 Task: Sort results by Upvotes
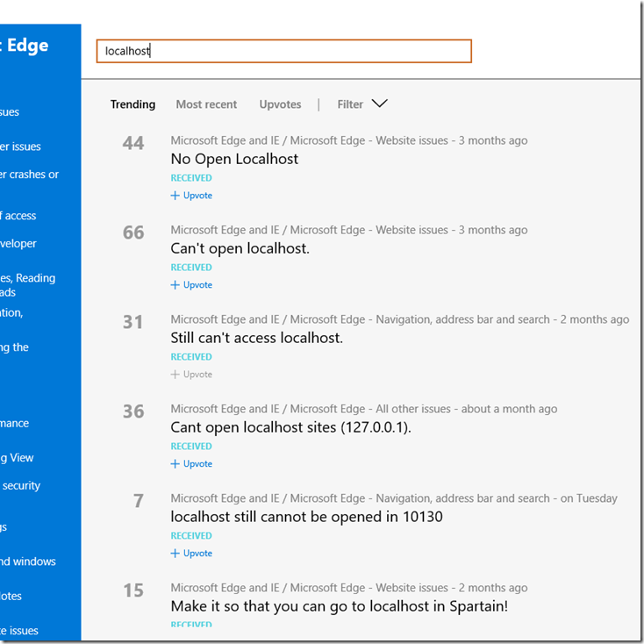(280, 104)
